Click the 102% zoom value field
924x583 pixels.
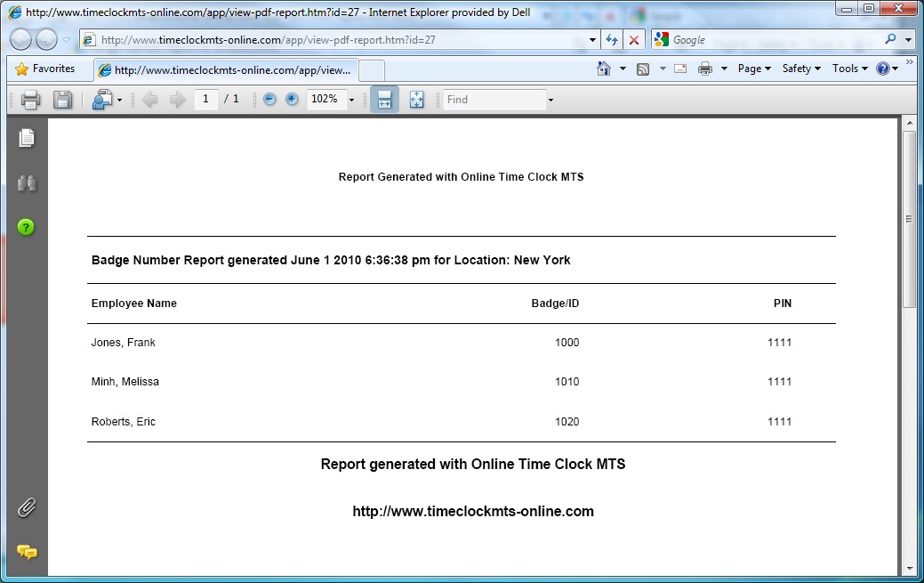[325, 99]
